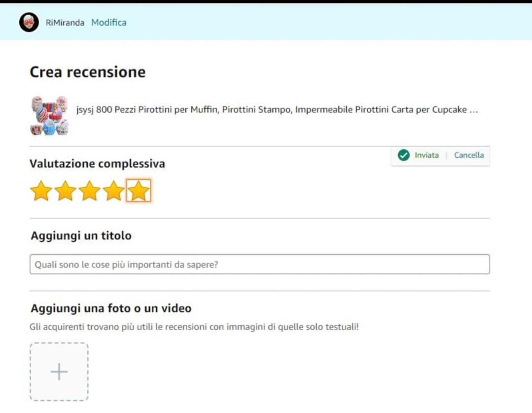
Task: Click the green Inviata checkmark icon
Action: click(x=404, y=155)
